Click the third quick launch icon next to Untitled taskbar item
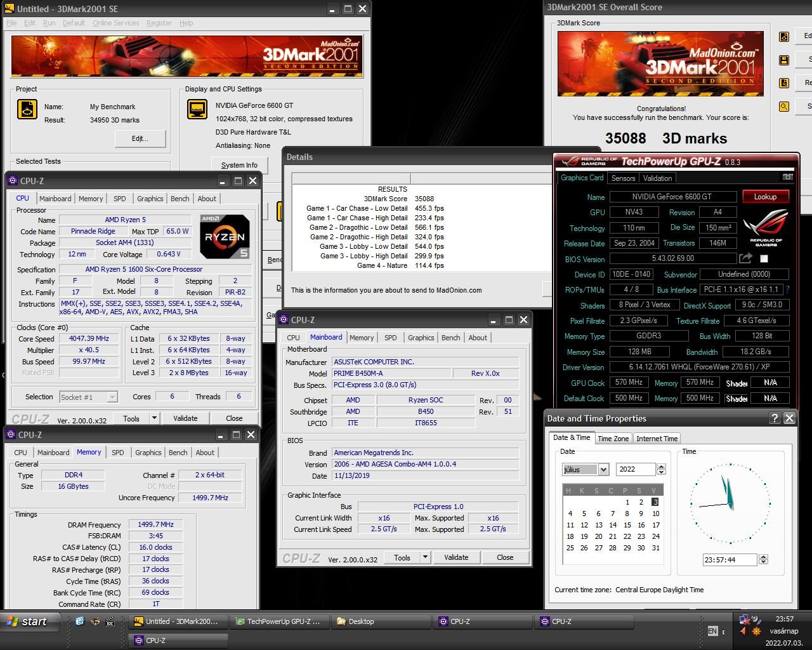Viewport: 812px width, 650px height. [110, 621]
